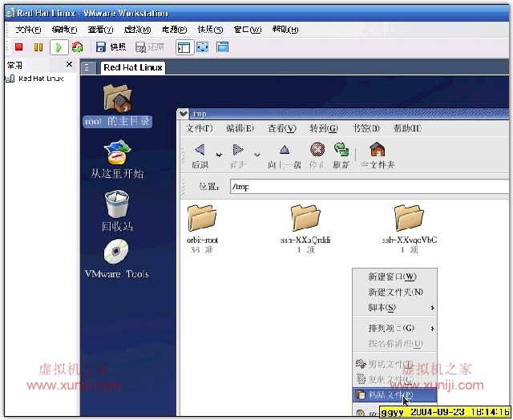513x420 pixels.
Task: Open root's home directory desktop icon
Action: 117,98
